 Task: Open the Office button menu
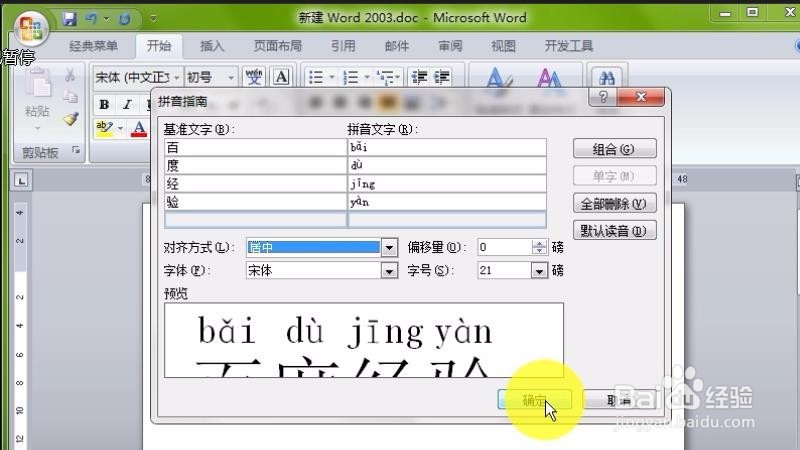pos(31,28)
